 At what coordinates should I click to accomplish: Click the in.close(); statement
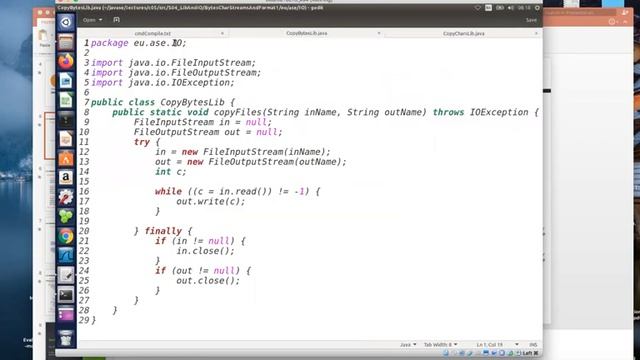coord(205,251)
